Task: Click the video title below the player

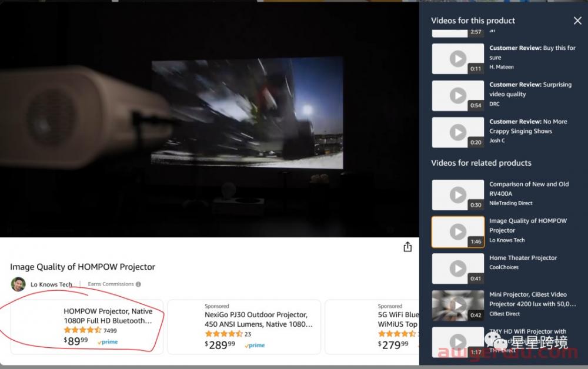Action: tap(82, 267)
